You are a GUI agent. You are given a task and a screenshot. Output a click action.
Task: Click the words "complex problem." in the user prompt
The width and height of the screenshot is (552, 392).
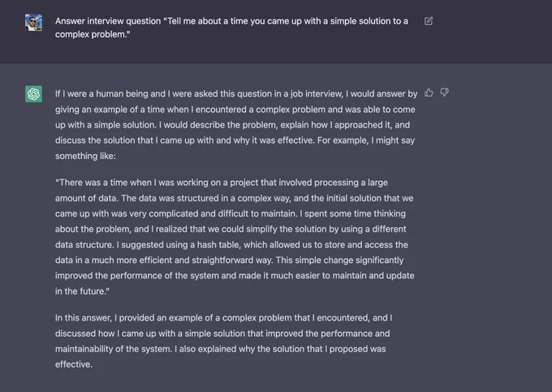coord(93,34)
